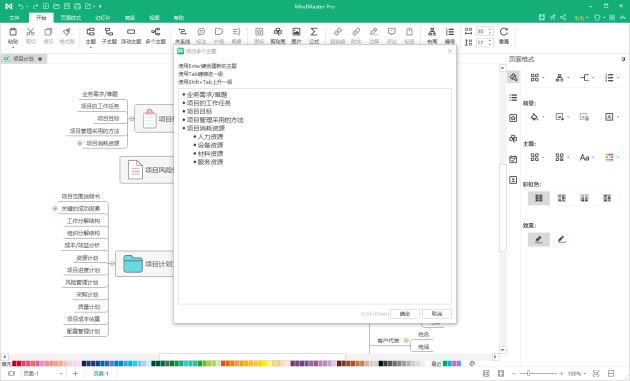Click 取消 to cancel the dialog
The height and width of the screenshot is (381, 630).
click(437, 313)
